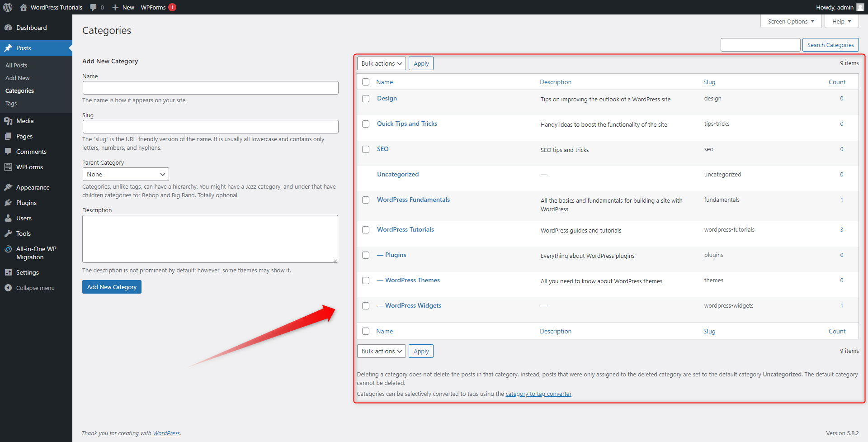
Task: Tick the WordPress Fundamentals checkbox
Action: click(366, 200)
